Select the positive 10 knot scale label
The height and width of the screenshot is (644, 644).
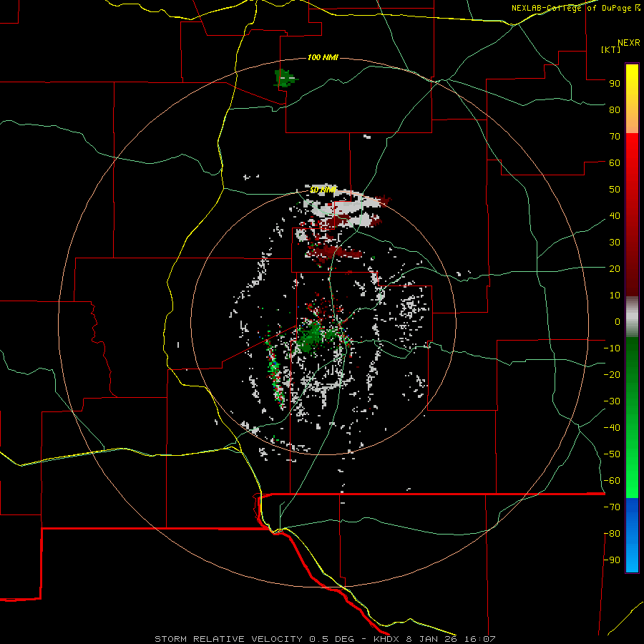pos(615,296)
